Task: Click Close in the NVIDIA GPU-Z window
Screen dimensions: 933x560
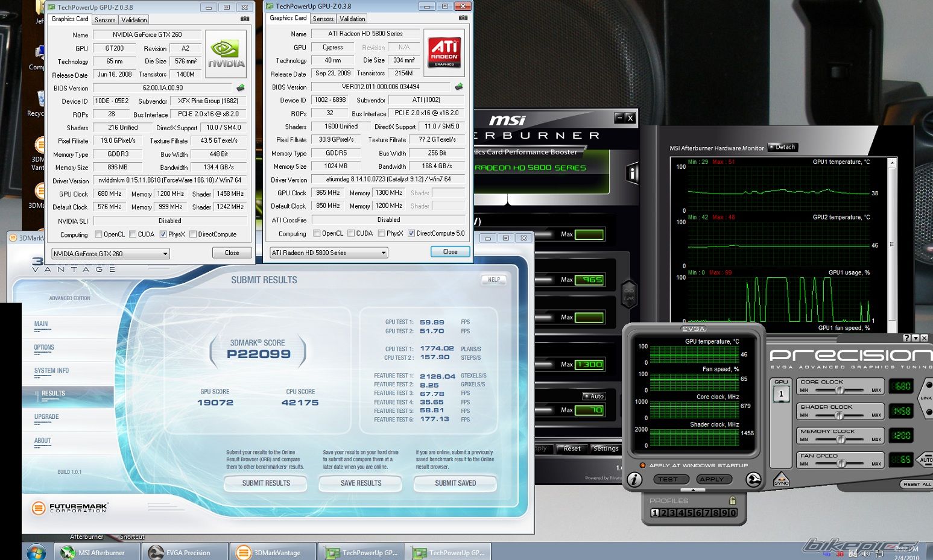Action: [232, 253]
